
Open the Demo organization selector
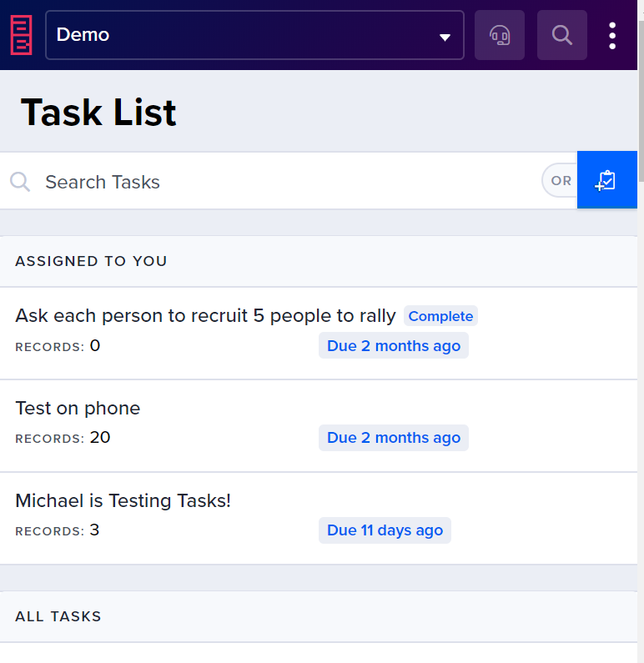click(x=254, y=35)
